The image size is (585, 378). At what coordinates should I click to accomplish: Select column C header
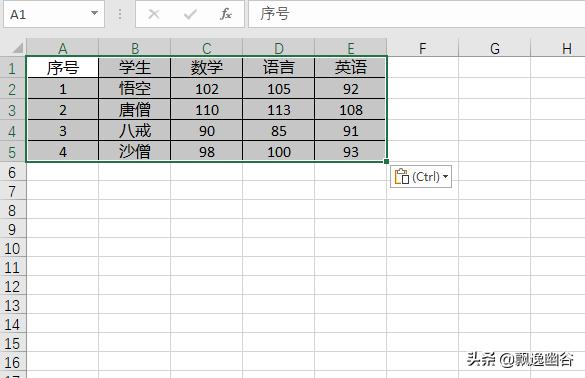coord(207,48)
